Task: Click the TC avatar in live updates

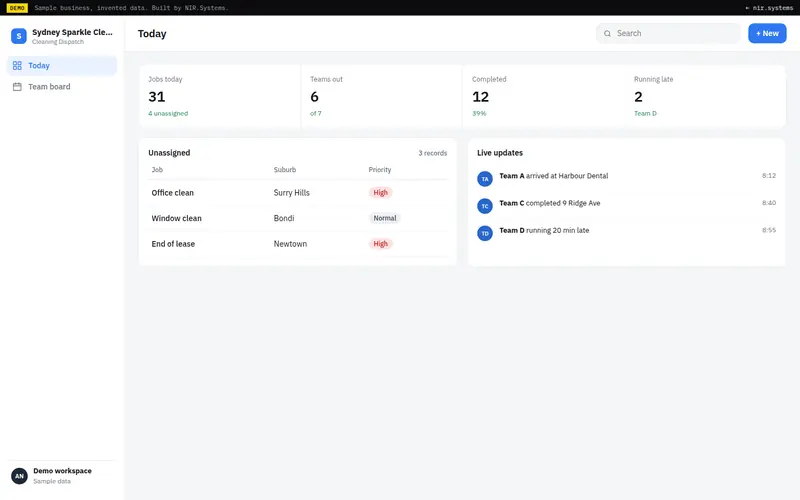Action: tap(485, 206)
